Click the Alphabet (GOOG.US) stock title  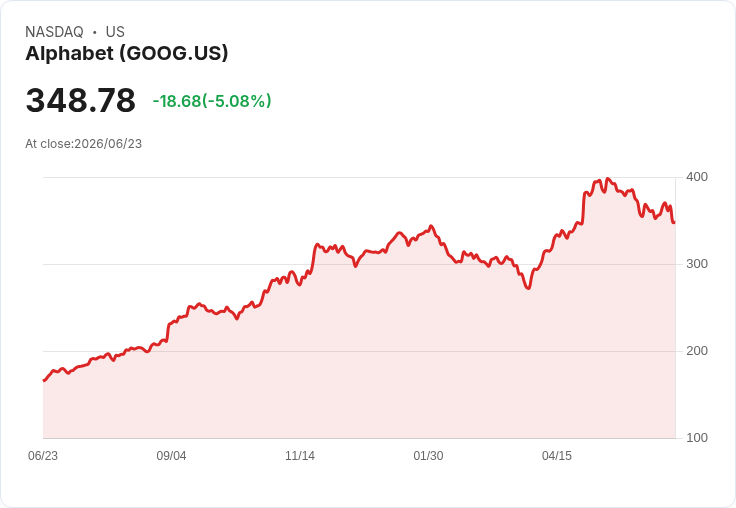pos(127,53)
